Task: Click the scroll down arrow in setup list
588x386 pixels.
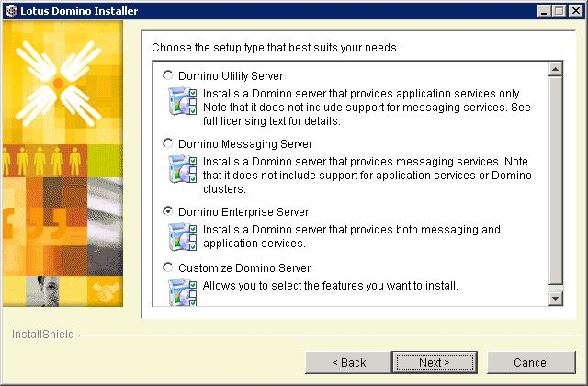Action: (555, 299)
